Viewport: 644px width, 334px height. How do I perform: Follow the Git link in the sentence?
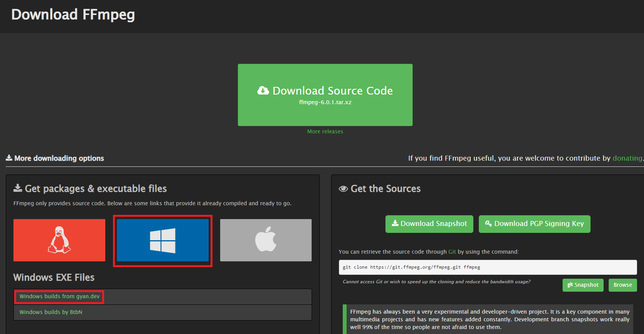click(x=452, y=252)
